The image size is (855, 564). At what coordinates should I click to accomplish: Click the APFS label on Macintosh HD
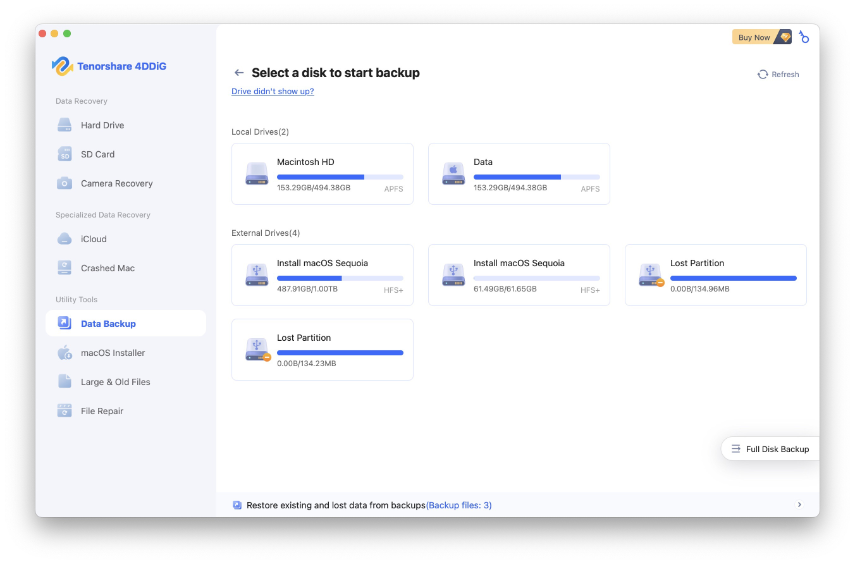pos(394,189)
